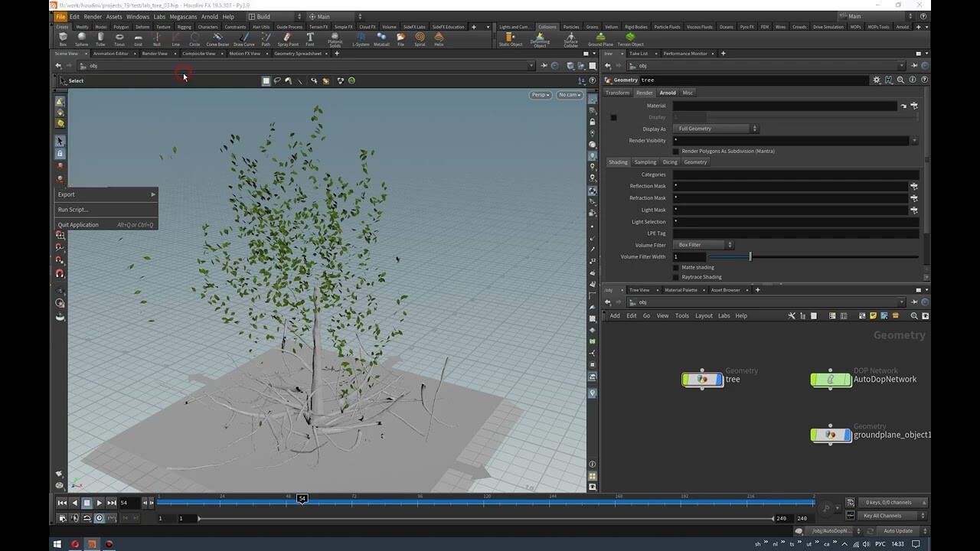Open the Display As Full Geometry dropdown
This screenshot has height=551, width=980.
coord(715,129)
